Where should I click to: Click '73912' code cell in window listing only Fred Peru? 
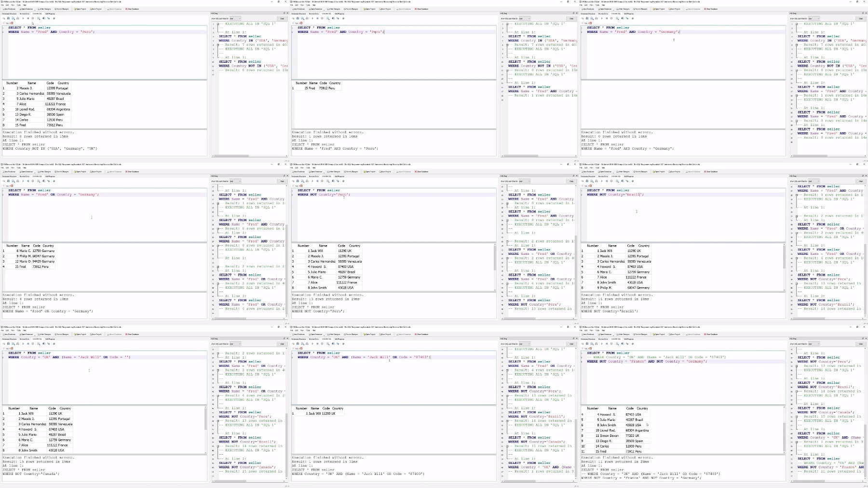click(x=324, y=88)
